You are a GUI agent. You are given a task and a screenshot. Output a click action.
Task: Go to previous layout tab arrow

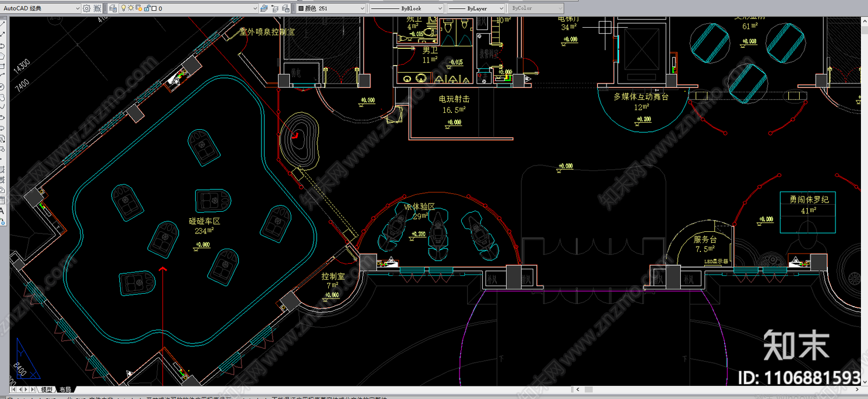tap(20, 389)
